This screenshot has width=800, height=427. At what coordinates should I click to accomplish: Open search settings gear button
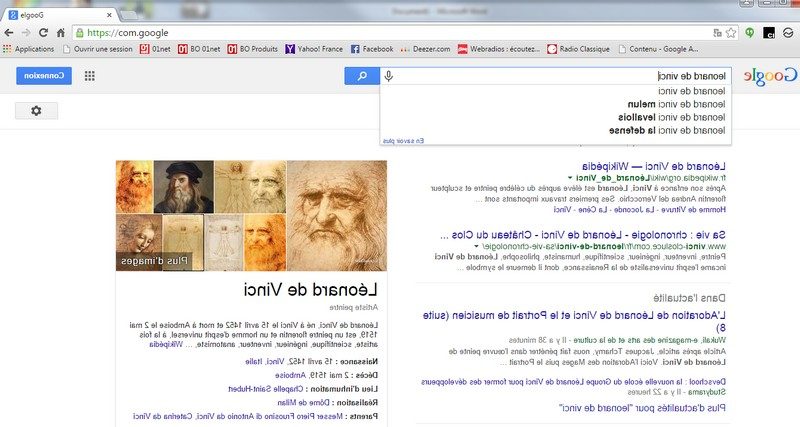(x=36, y=110)
